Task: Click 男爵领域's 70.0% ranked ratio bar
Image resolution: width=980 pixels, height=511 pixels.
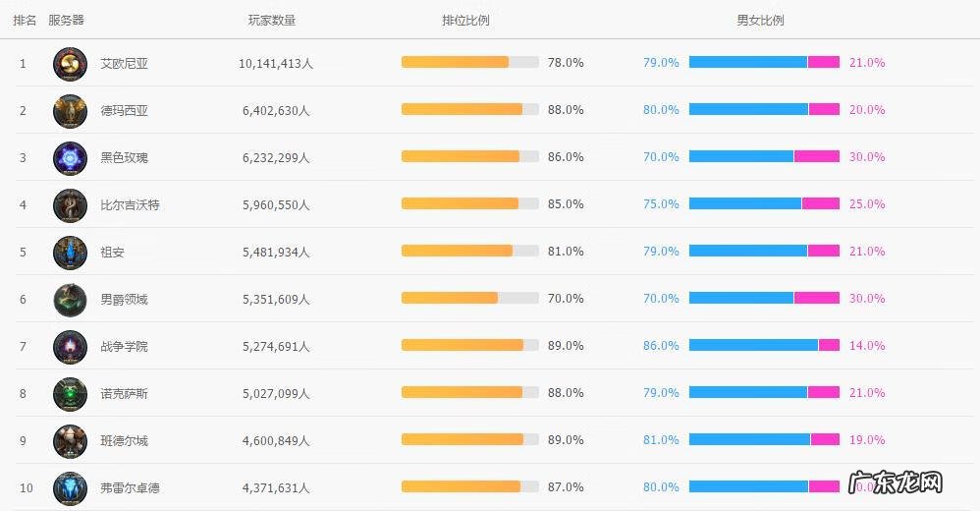Action: pos(450,298)
